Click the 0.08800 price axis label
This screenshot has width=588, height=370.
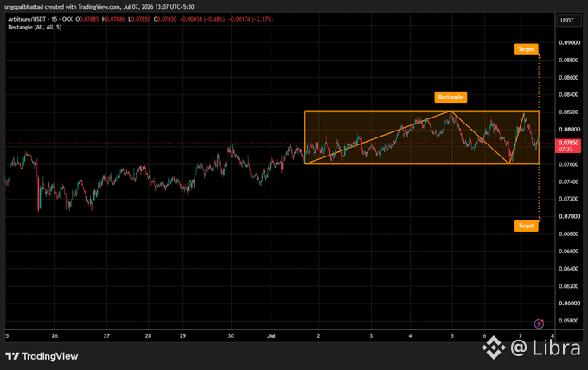tap(569, 60)
